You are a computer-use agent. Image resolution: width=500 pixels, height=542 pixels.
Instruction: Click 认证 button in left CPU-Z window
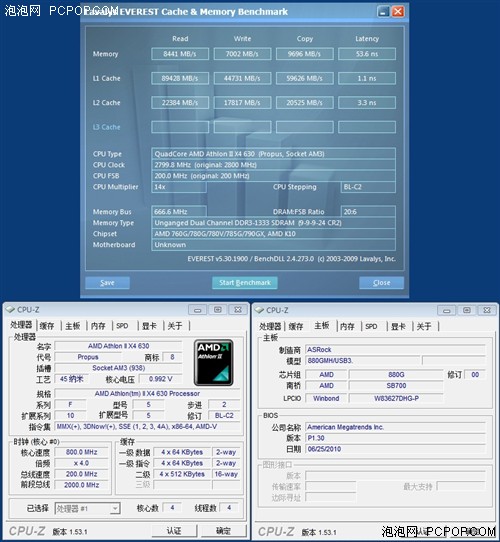pos(174,531)
